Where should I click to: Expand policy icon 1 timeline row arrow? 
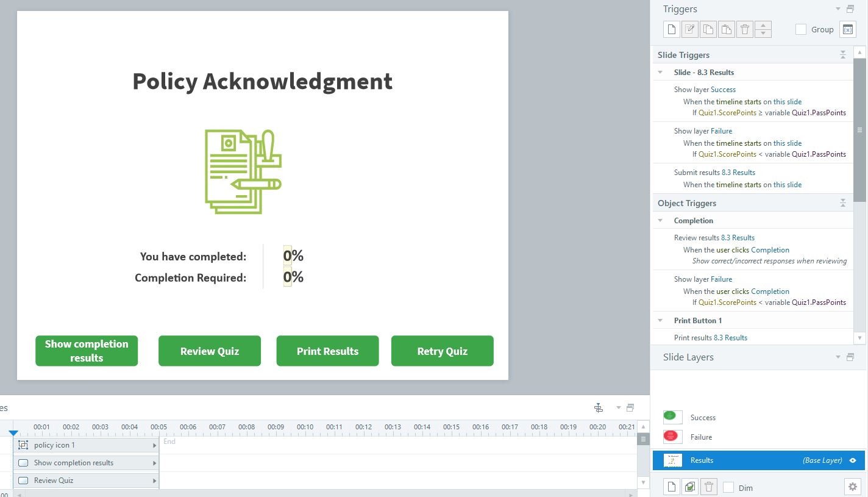tap(154, 445)
